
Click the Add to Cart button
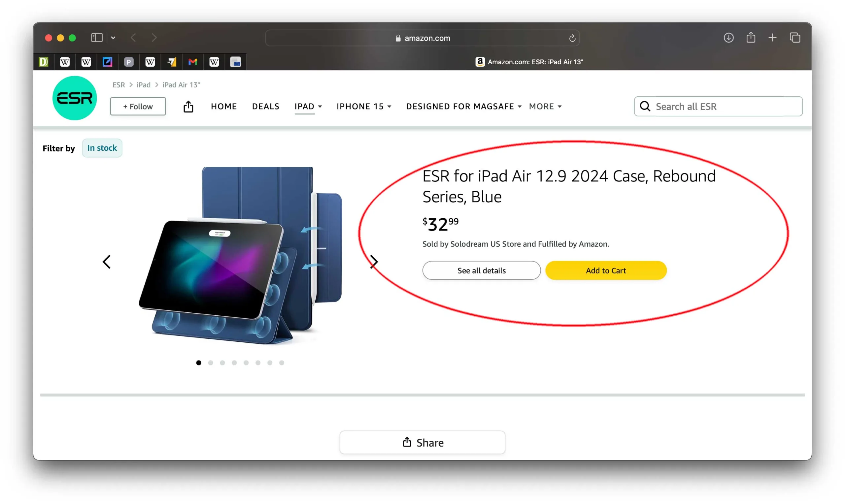point(606,270)
